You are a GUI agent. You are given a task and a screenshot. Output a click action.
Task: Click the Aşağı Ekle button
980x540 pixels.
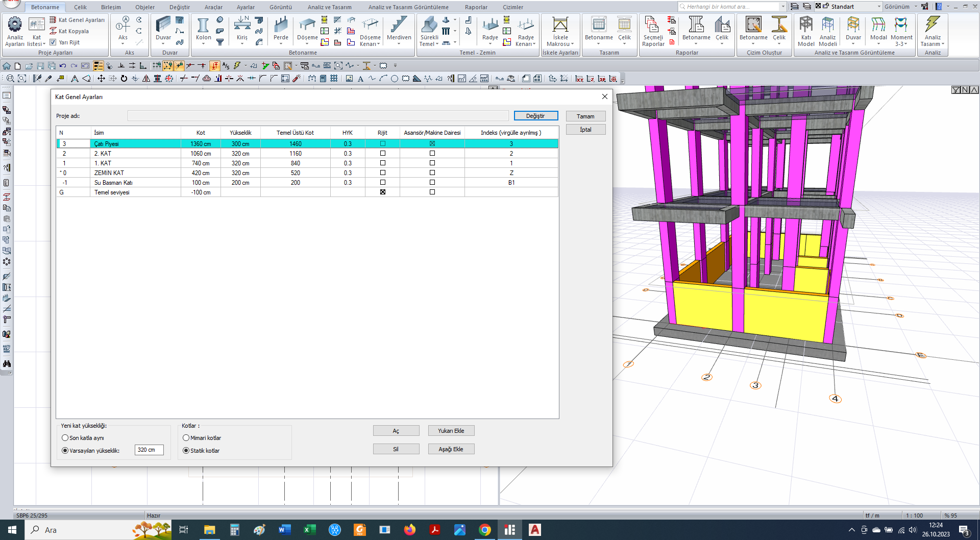tap(451, 449)
